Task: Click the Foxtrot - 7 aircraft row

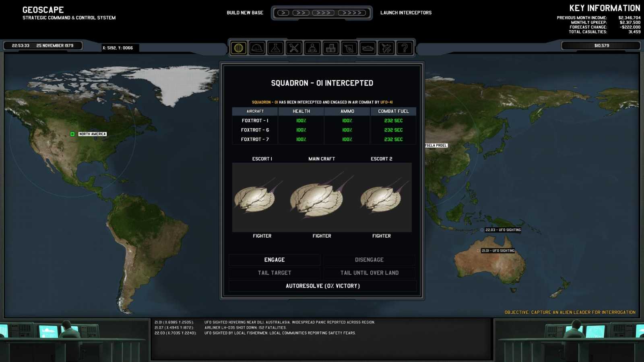Action: [x=324, y=139]
